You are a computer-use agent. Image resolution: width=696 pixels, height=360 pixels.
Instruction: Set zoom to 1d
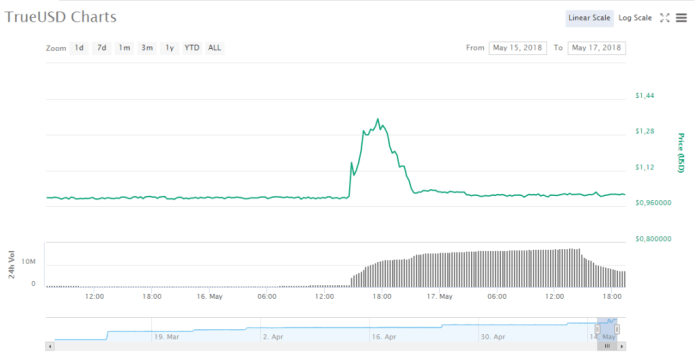point(79,48)
